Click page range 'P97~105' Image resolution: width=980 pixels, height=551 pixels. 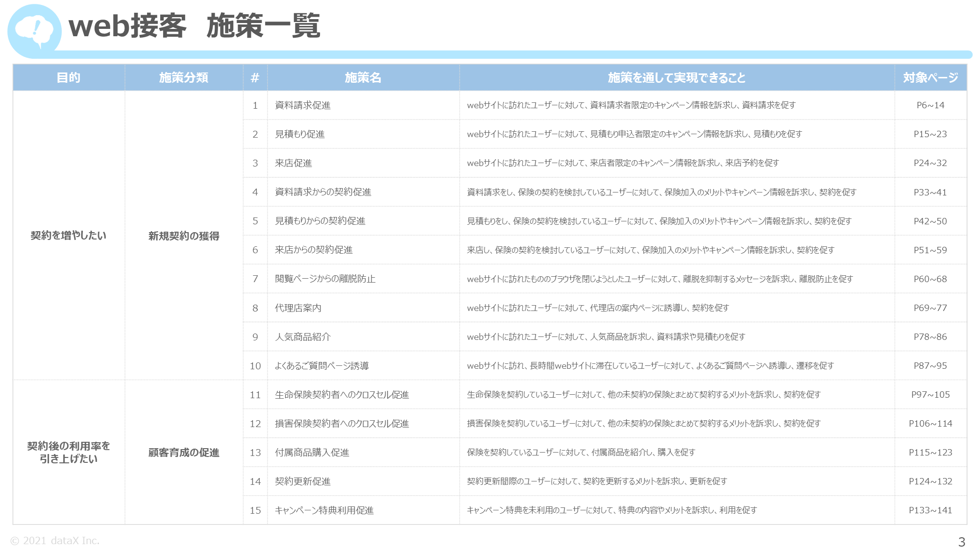[x=931, y=395]
